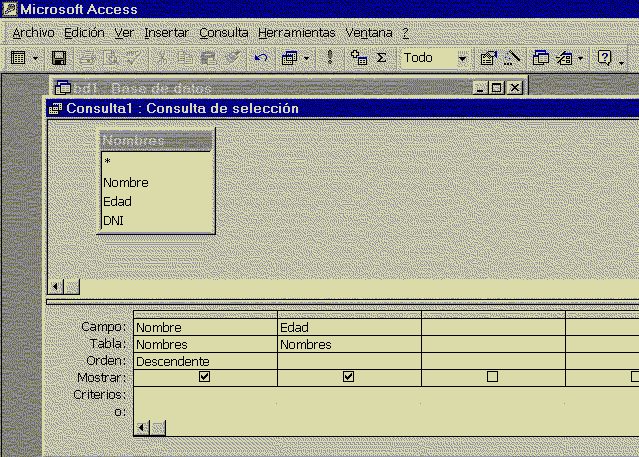Click the Print toolbar icon

[x=87, y=58]
